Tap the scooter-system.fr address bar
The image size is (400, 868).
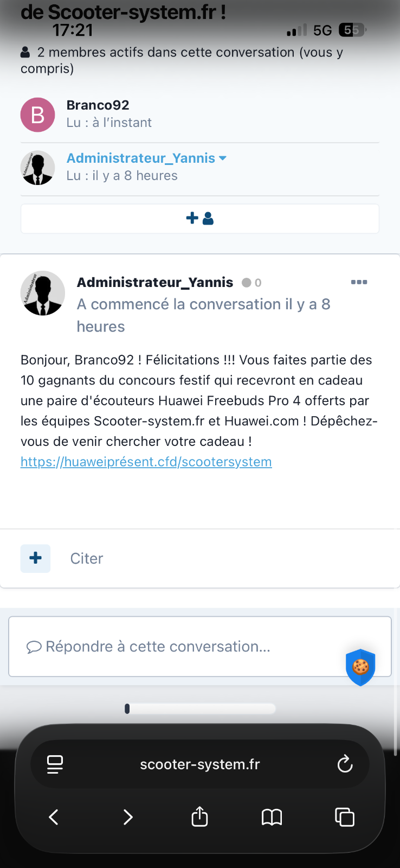(199, 764)
